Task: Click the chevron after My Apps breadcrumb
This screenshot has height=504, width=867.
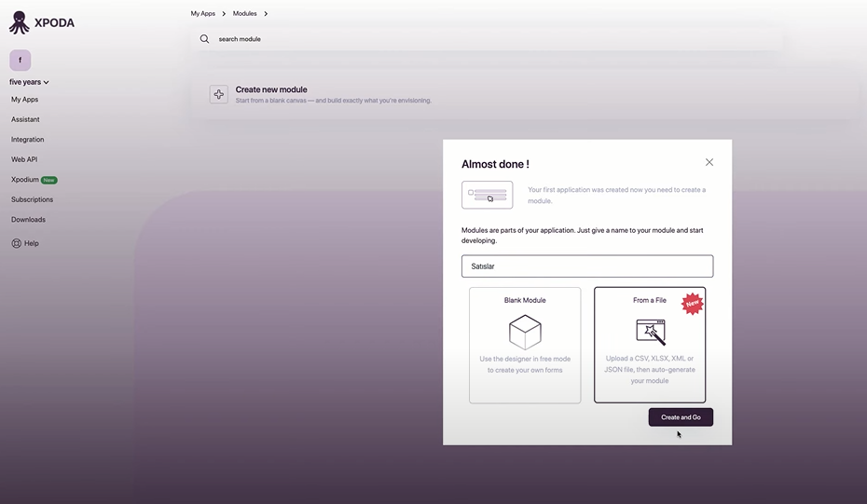Action: [224, 13]
